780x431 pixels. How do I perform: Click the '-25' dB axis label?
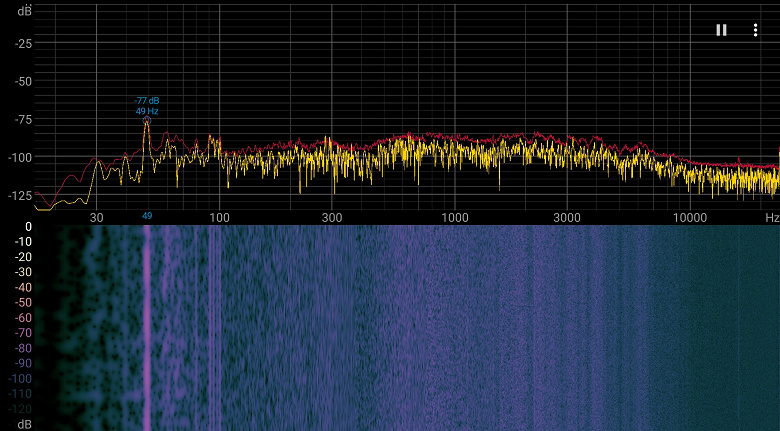pos(23,44)
